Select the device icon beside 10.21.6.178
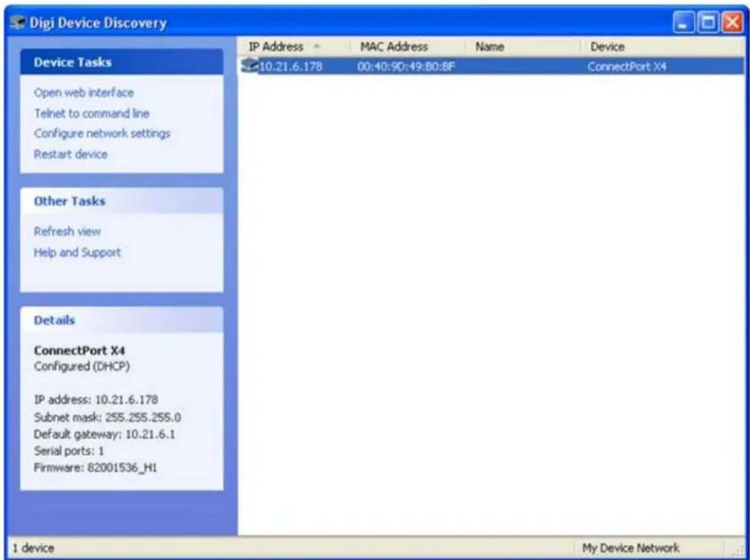 point(249,66)
